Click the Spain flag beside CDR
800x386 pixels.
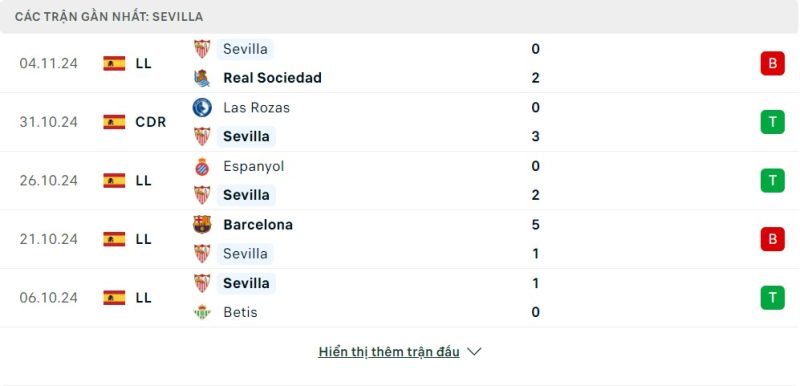(x=114, y=122)
